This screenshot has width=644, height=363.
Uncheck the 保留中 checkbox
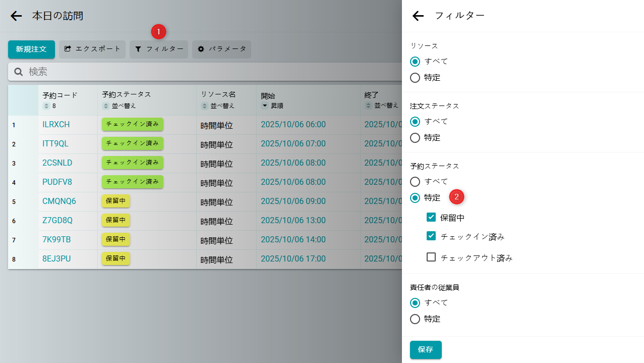(x=431, y=217)
